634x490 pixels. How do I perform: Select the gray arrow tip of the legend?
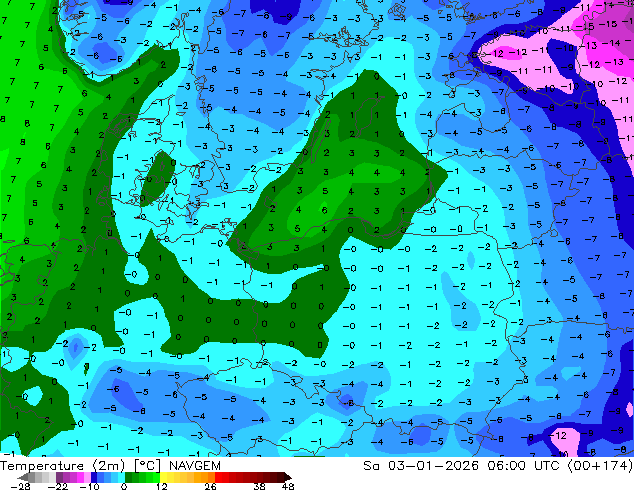click(23, 477)
